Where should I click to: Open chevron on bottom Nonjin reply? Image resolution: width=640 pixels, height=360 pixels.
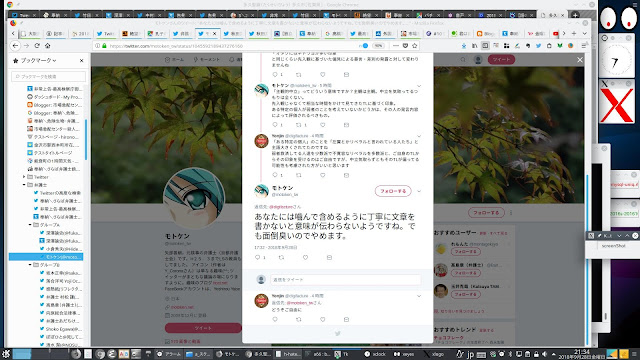pyautogui.click(x=419, y=296)
